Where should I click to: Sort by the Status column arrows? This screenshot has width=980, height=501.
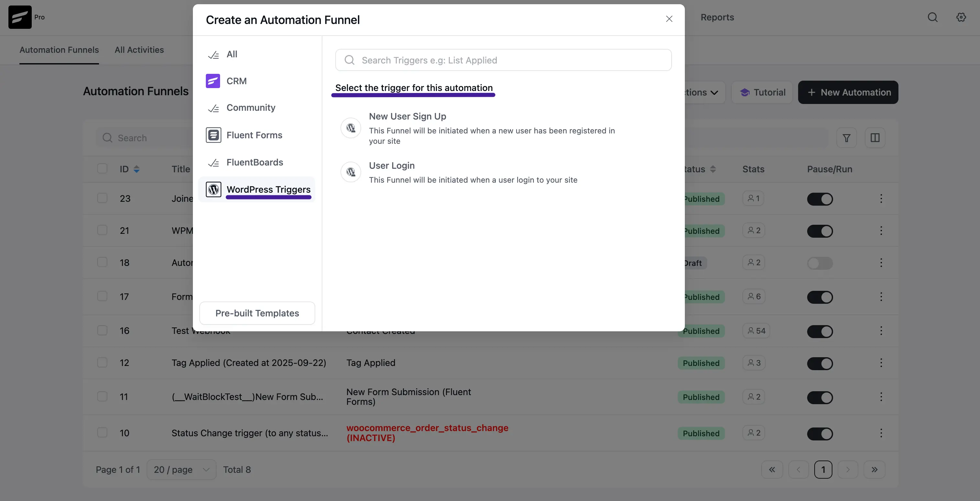pyautogui.click(x=713, y=169)
